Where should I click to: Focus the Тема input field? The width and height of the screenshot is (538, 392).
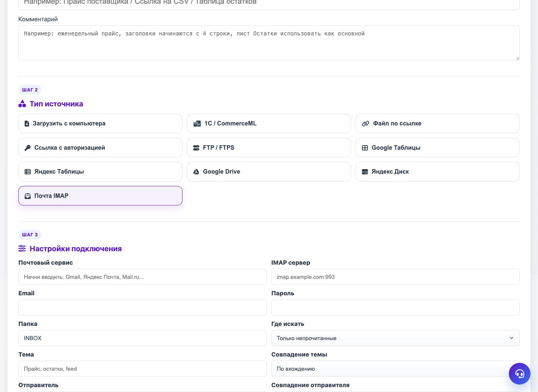[x=142, y=369]
